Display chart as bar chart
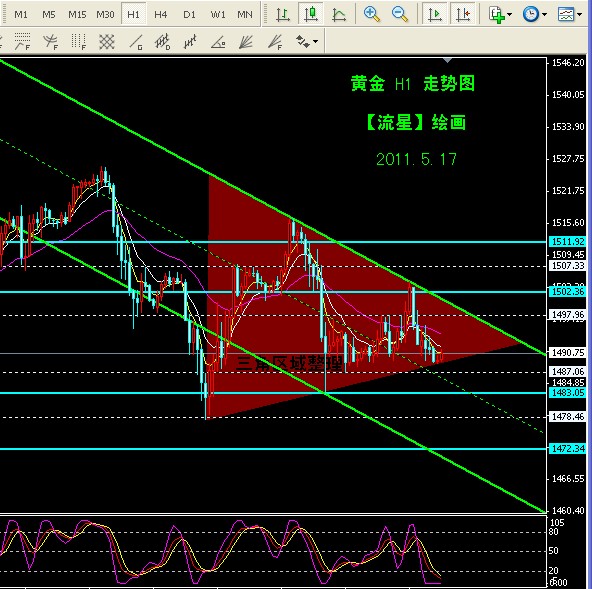The height and width of the screenshot is (589, 592). [283, 14]
